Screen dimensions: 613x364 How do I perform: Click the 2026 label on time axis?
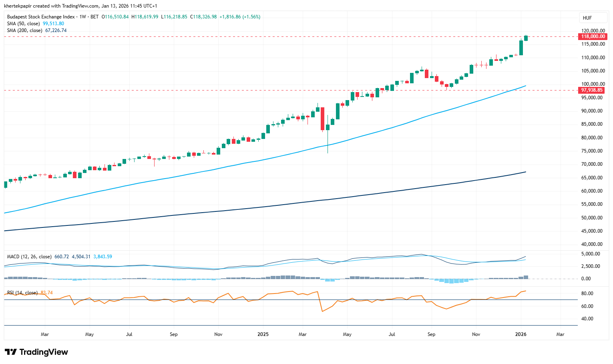click(521, 334)
